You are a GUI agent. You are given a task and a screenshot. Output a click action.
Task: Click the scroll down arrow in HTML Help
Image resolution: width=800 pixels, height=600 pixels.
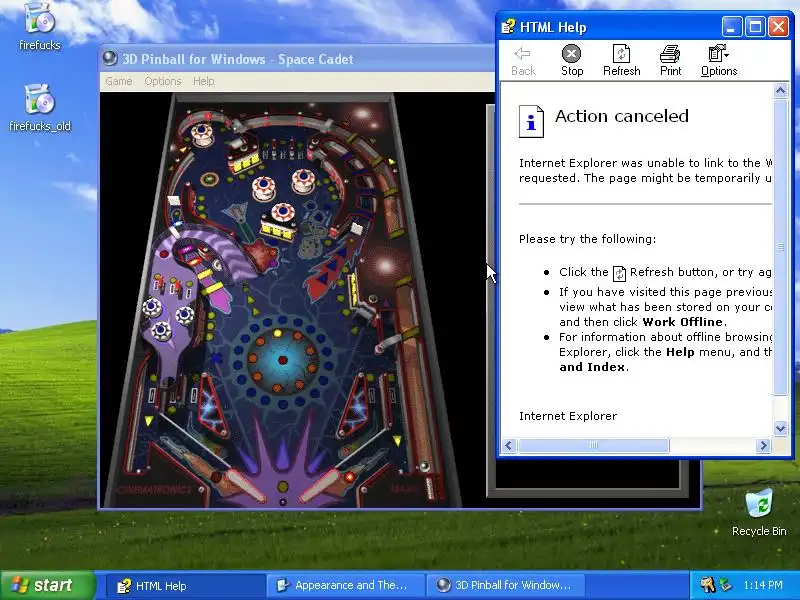tap(780, 429)
